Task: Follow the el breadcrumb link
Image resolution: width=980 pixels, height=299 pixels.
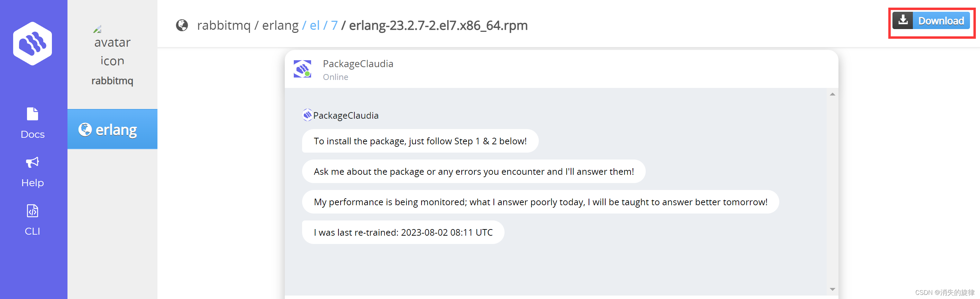Action: coord(315,26)
